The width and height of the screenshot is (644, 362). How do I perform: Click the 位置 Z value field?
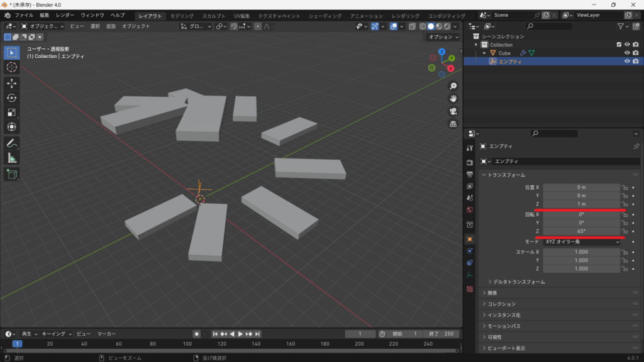582,204
